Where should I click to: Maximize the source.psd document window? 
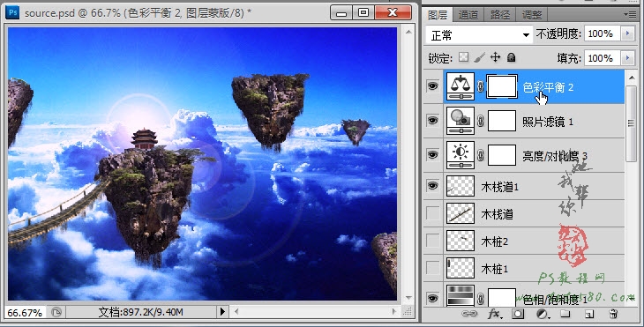[363, 13]
